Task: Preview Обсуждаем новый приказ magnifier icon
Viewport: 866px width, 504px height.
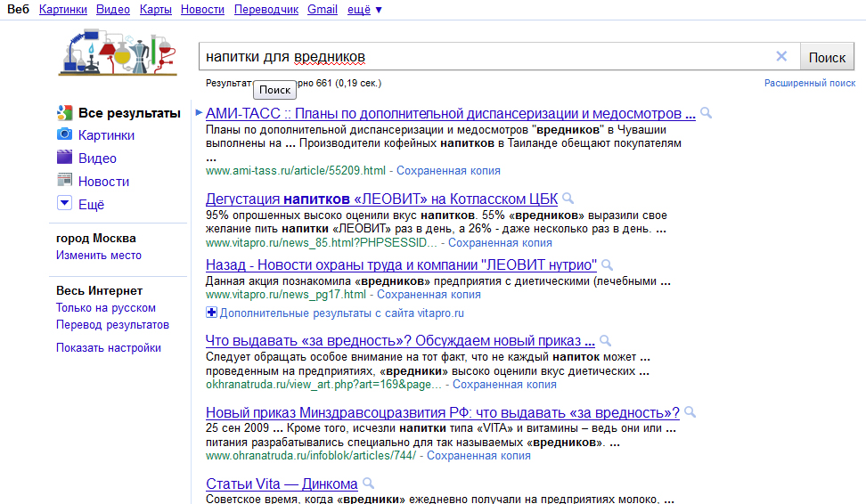Action: coord(605,340)
